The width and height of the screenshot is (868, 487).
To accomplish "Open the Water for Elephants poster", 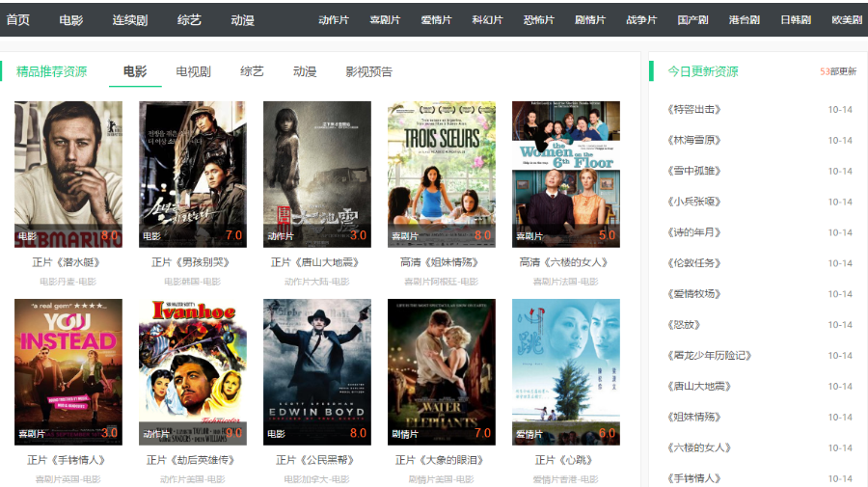I will pyautogui.click(x=442, y=372).
